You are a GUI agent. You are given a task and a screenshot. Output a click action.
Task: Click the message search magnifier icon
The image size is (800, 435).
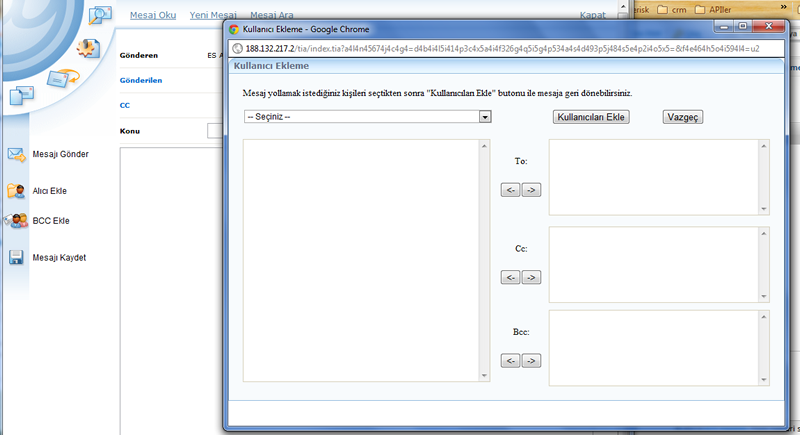pyautogui.click(x=101, y=16)
